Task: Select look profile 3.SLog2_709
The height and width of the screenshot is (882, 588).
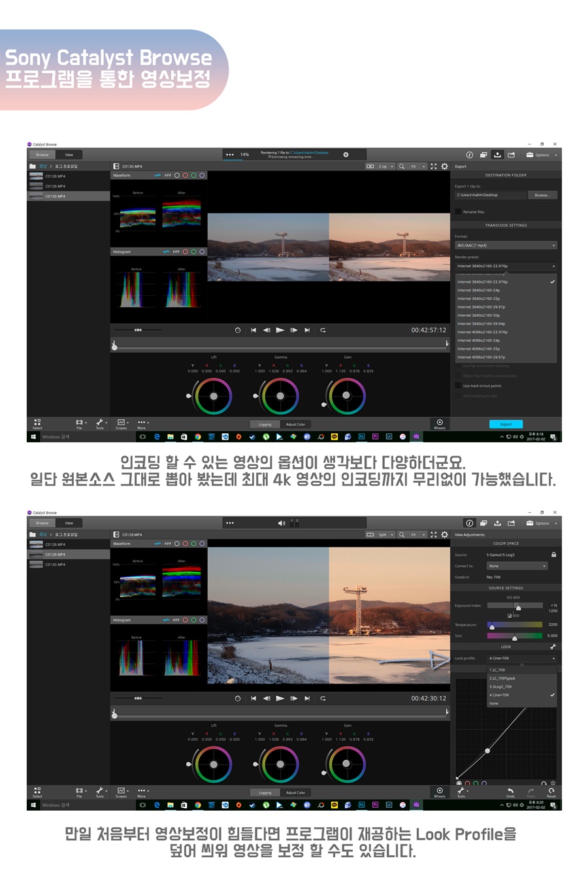Action: (523, 687)
